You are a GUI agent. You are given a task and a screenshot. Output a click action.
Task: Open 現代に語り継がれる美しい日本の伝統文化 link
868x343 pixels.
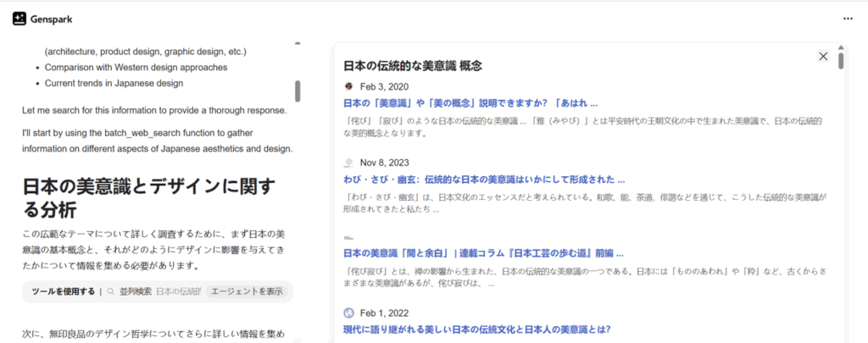coord(476,329)
